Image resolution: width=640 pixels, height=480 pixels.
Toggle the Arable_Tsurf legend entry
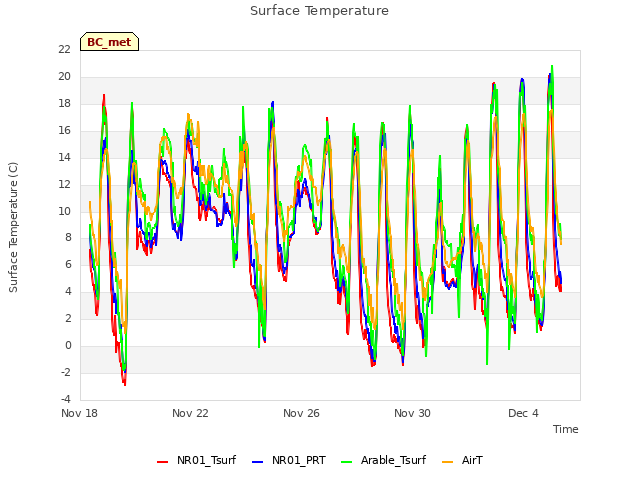point(383,460)
